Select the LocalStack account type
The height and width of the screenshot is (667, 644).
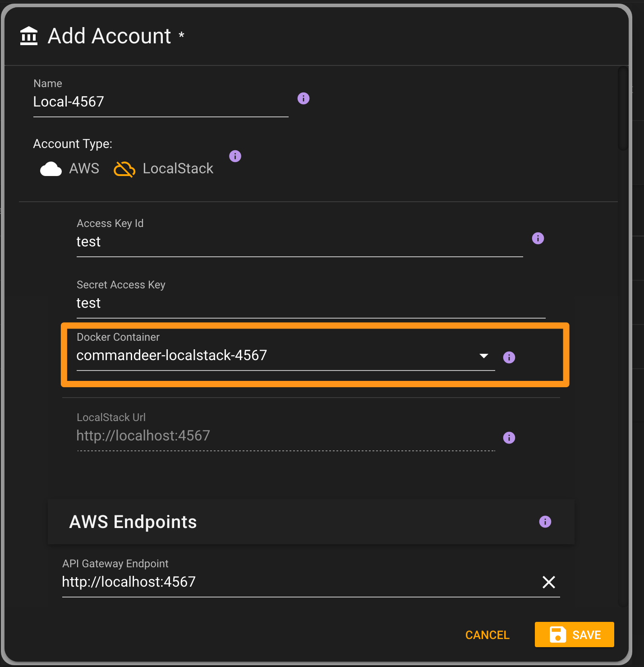[163, 169]
